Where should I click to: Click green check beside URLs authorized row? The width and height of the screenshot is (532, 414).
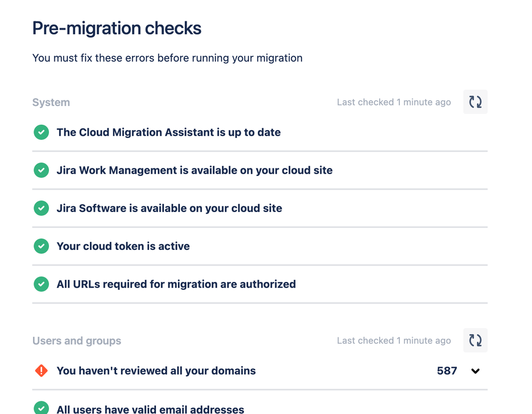(42, 285)
